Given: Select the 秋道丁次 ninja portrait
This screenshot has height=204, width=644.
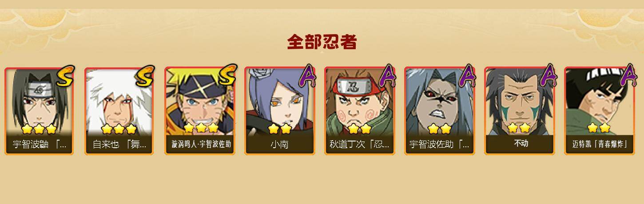Looking at the screenshot, I should (359, 102).
